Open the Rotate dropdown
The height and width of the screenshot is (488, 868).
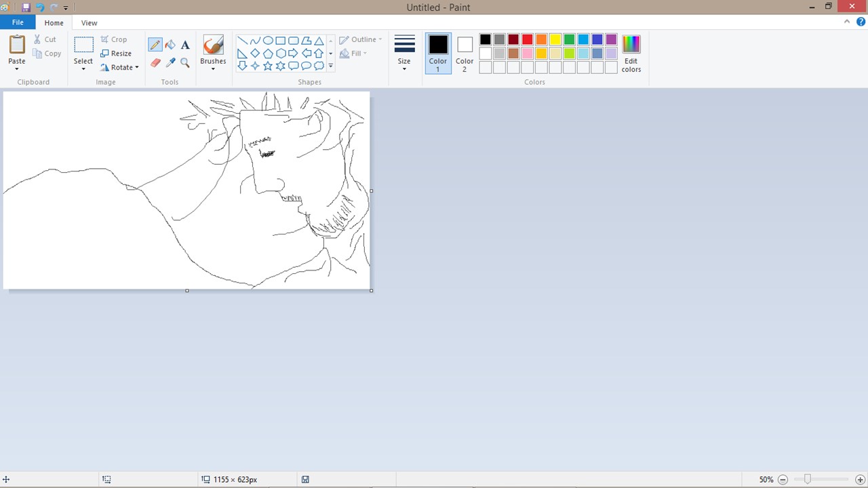coord(119,67)
